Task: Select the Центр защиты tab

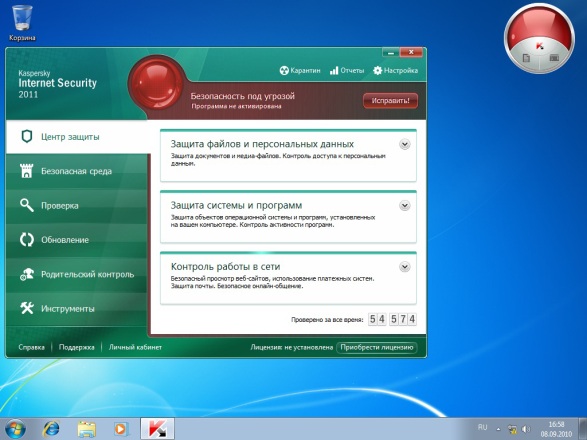Action: coord(77,137)
